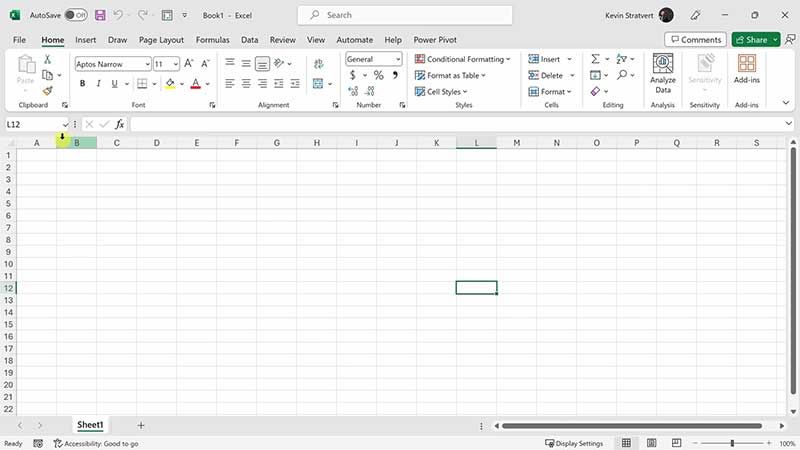800x450 pixels.
Task: Toggle Wrap Text
Action: (319, 64)
